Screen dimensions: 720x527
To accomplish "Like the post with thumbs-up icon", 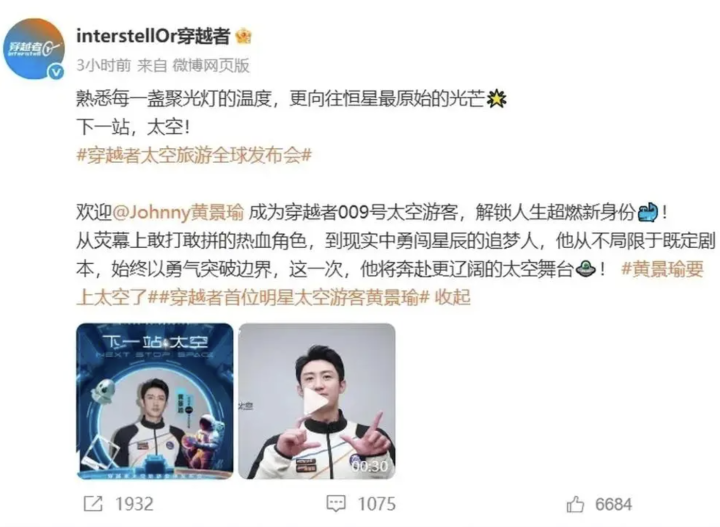I will click(x=575, y=504).
